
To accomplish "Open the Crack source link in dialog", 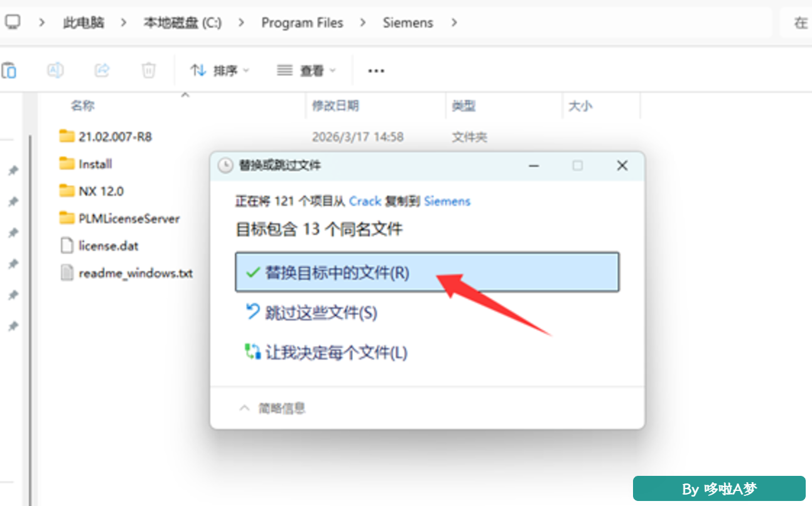I will click(365, 202).
